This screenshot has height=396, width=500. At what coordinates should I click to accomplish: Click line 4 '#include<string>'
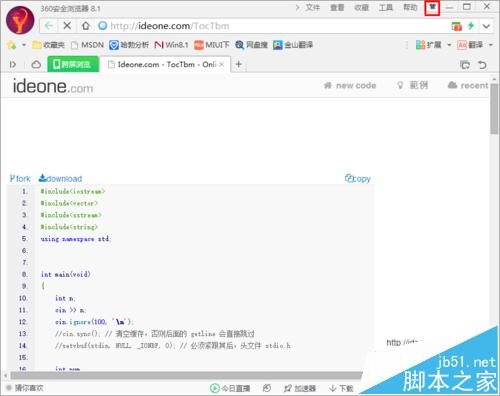69,227
